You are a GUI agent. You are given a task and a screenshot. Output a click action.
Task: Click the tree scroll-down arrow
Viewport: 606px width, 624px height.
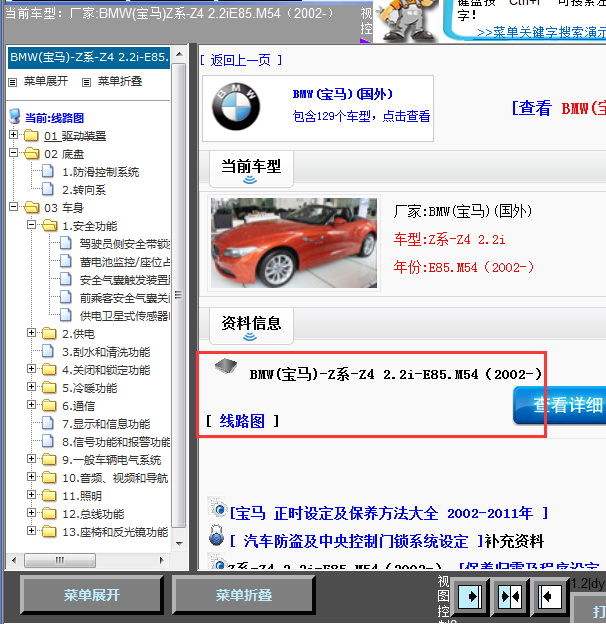[179, 543]
